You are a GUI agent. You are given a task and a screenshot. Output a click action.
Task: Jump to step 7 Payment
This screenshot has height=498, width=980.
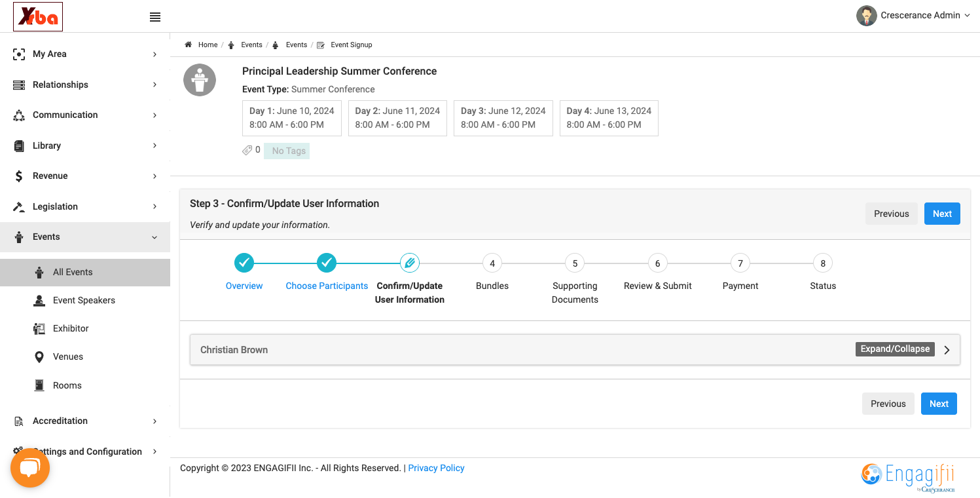(740, 263)
